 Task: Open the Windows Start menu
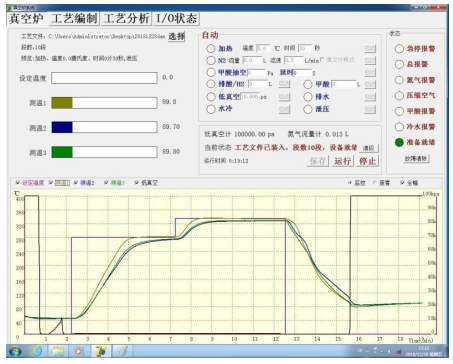point(16,352)
